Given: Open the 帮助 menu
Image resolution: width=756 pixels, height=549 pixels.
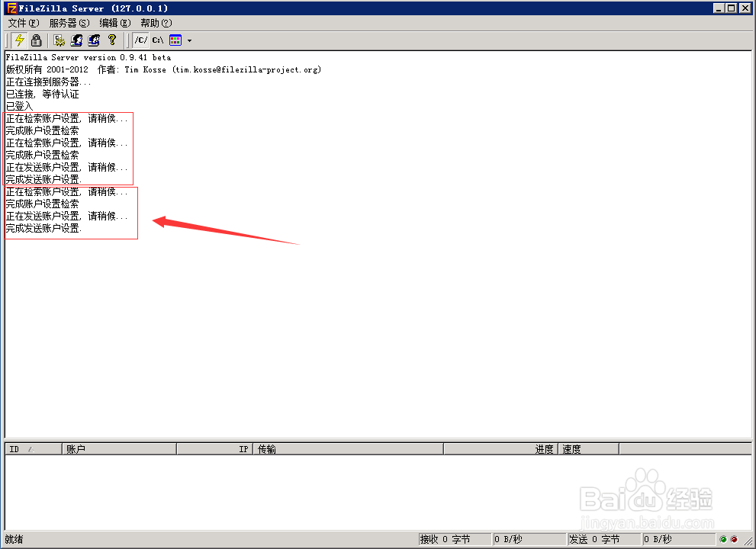Looking at the screenshot, I should pyautogui.click(x=156, y=23).
